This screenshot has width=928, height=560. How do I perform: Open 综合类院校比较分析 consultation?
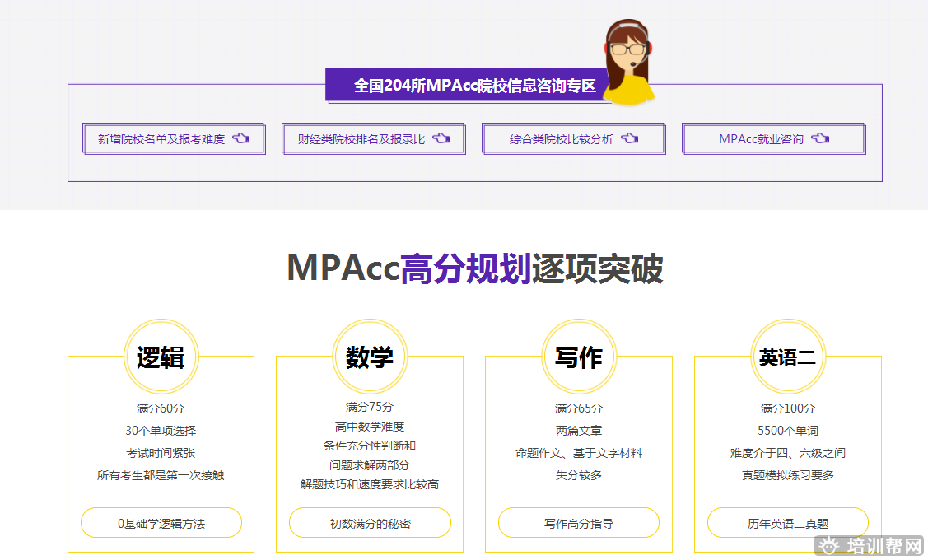click(562, 139)
